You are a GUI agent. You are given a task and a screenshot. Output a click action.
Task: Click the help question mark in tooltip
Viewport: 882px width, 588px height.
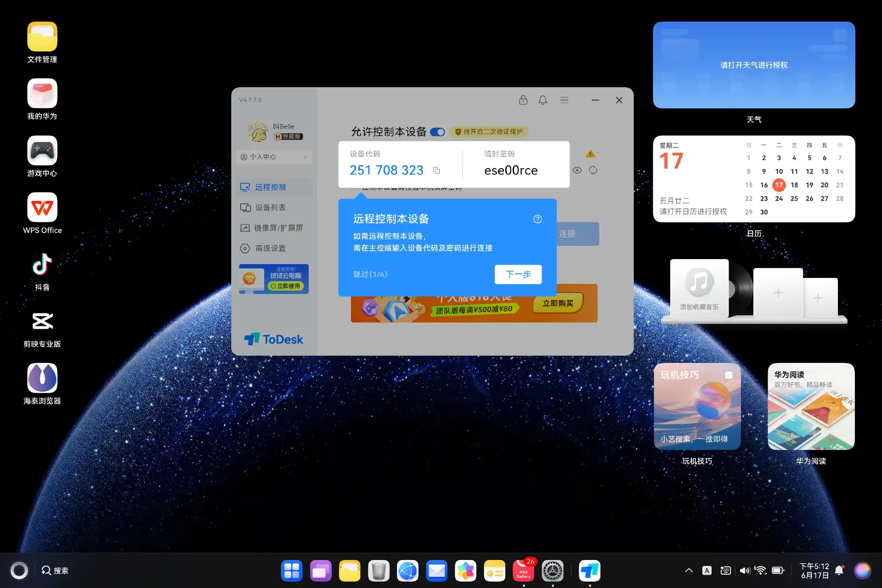point(537,219)
